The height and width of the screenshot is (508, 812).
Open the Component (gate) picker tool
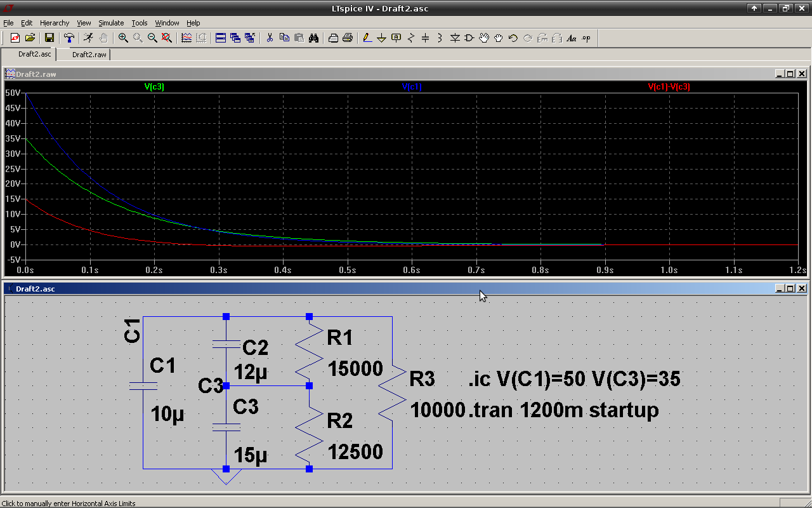(x=469, y=38)
